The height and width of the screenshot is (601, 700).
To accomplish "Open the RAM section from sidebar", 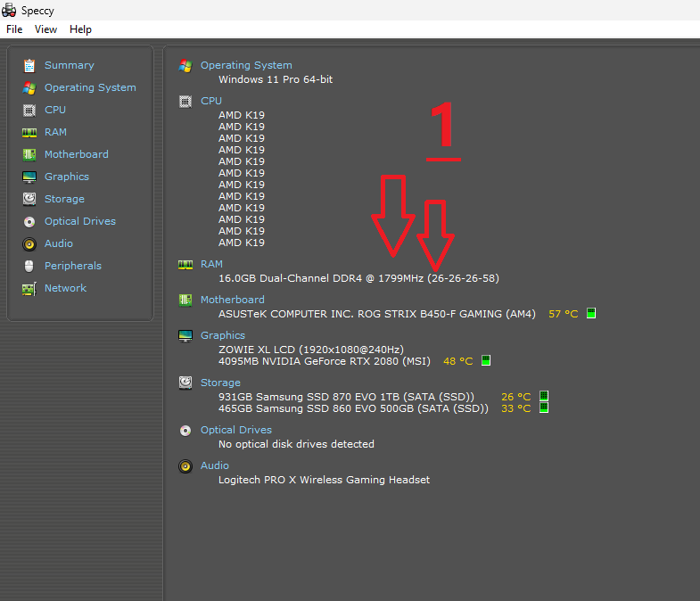I will [56, 132].
